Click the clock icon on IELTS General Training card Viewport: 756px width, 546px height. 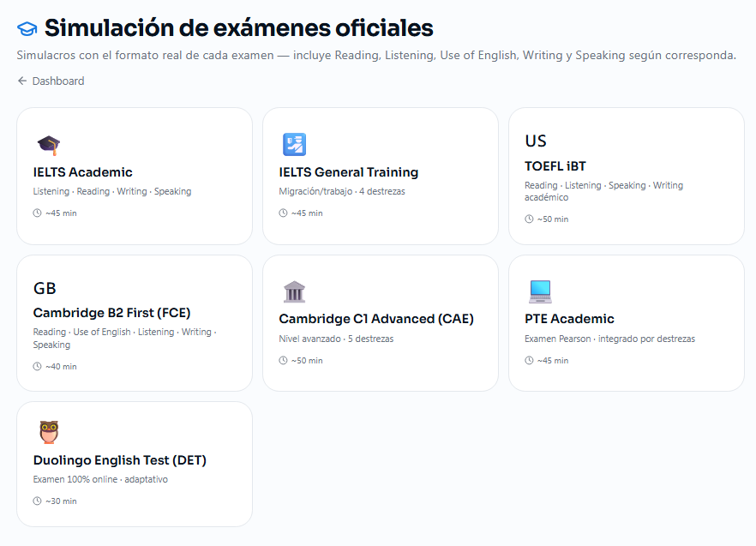[x=283, y=213]
